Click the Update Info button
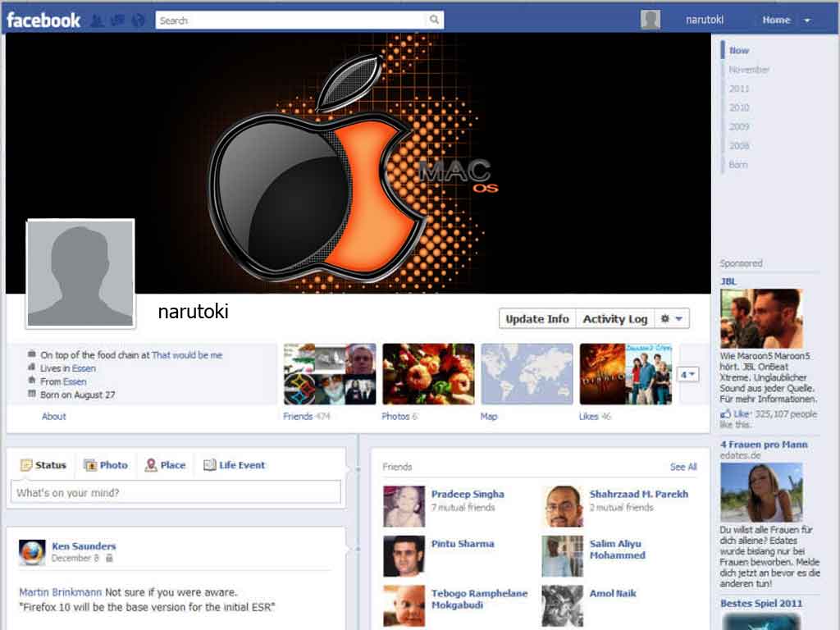This screenshot has height=630, width=840. (x=537, y=319)
